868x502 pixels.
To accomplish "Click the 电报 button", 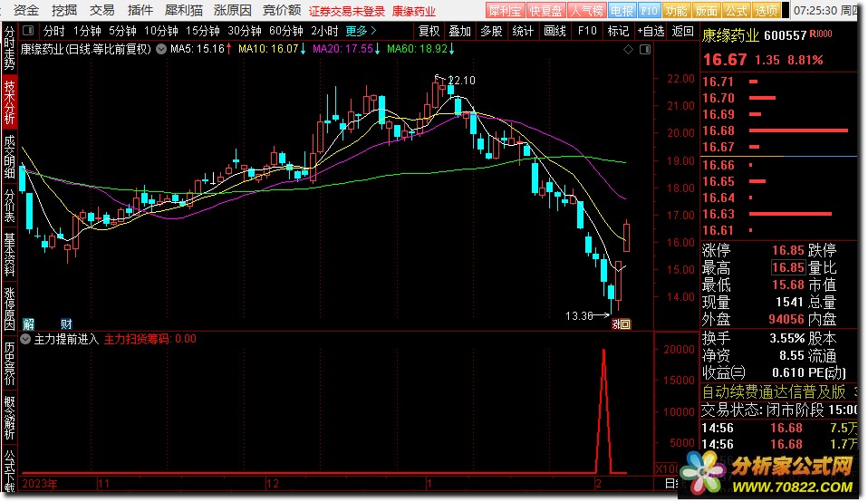I will pyautogui.click(x=622, y=11).
